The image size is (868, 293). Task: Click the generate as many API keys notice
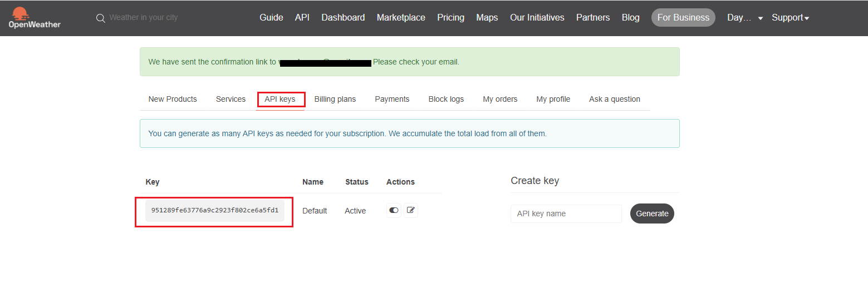410,133
